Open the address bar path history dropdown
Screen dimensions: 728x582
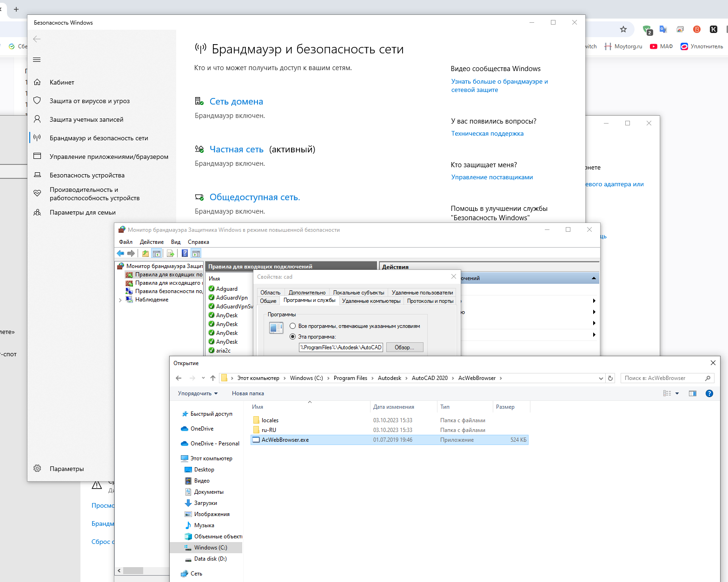click(x=601, y=378)
